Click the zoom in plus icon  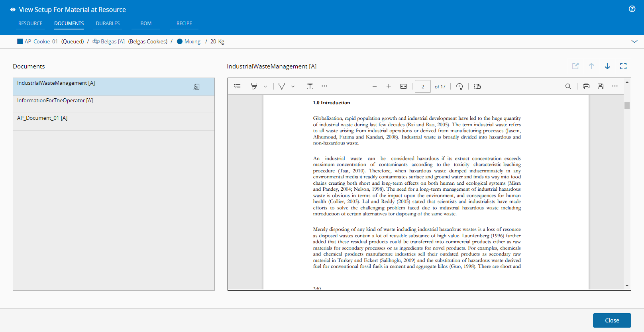tap(389, 86)
